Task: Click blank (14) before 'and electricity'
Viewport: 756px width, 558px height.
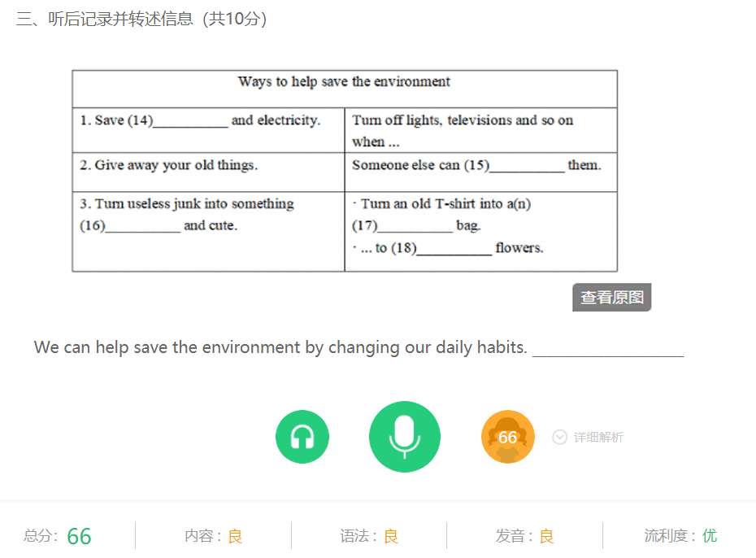Action: coord(190,121)
